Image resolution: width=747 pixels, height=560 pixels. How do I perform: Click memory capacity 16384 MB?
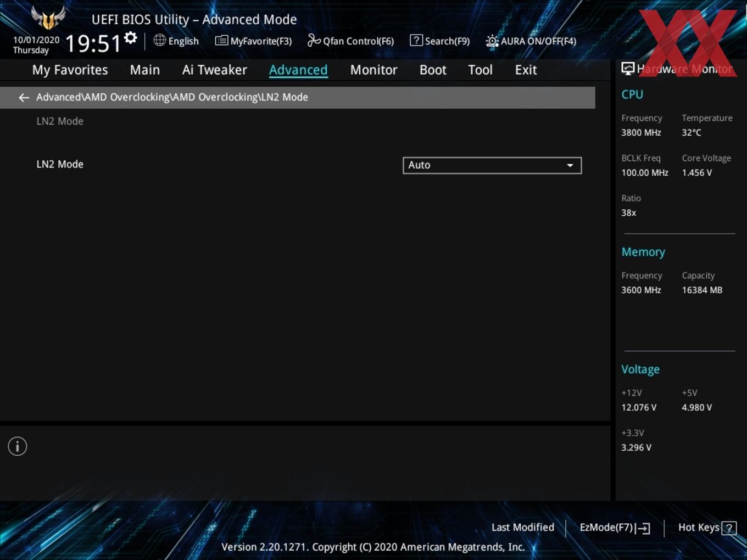pyautogui.click(x=702, y=290)
